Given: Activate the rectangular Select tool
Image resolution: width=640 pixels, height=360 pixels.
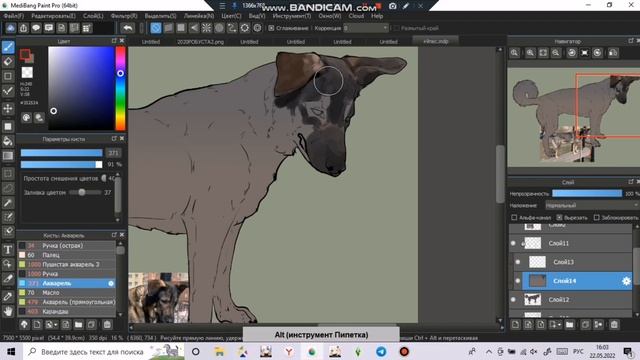Looking at the screenshot, I should pyautogui.click(x=8, y=173).
